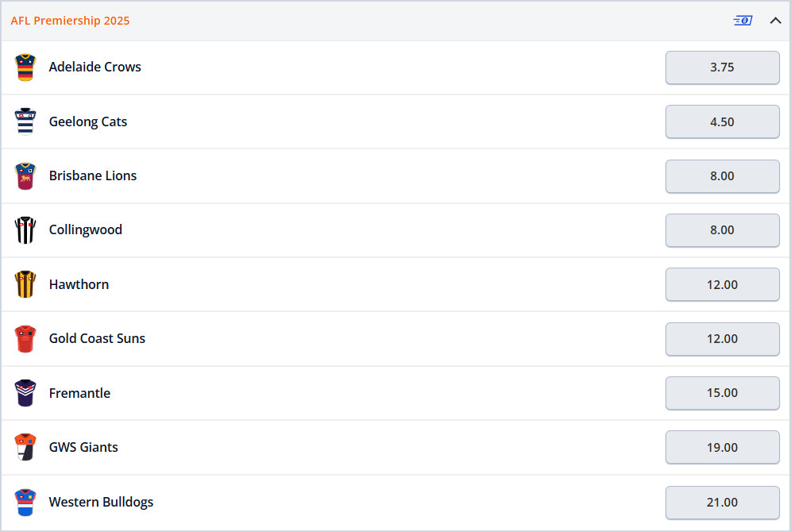Click the Hawthorn team name
This screenshot has width=791, height=532.
click(x=79, y=284)
